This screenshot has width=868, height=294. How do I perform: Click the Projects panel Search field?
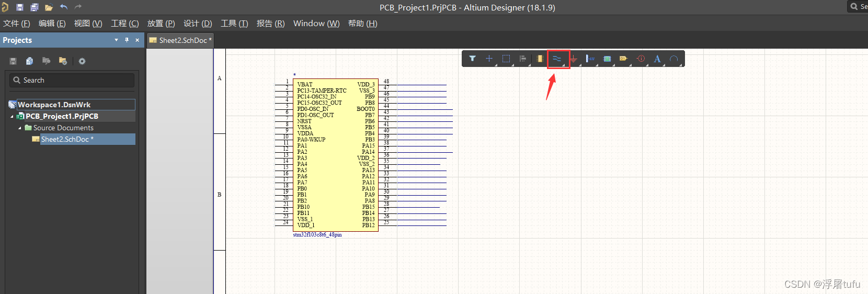coord(72,80)
